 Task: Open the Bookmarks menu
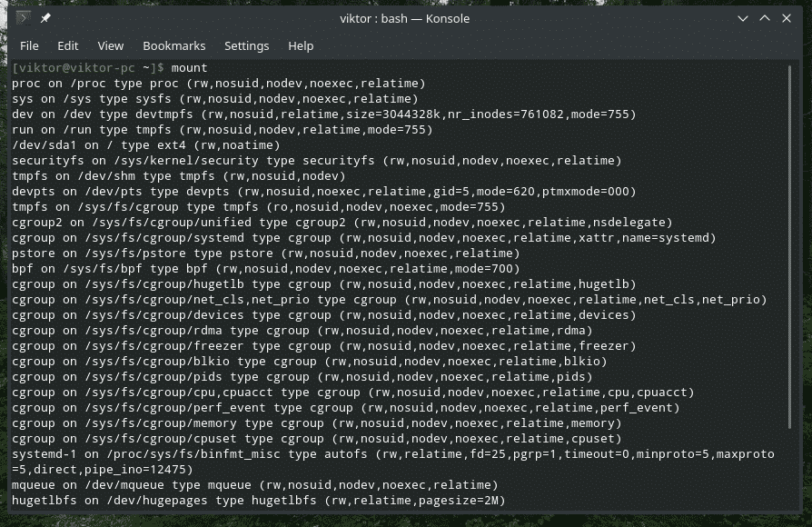[x=174, y=45]
